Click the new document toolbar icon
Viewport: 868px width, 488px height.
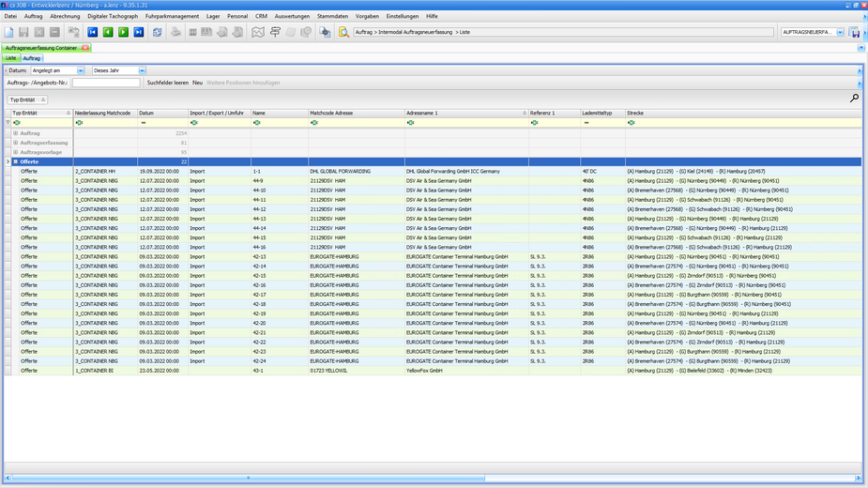tap(8, 32)
